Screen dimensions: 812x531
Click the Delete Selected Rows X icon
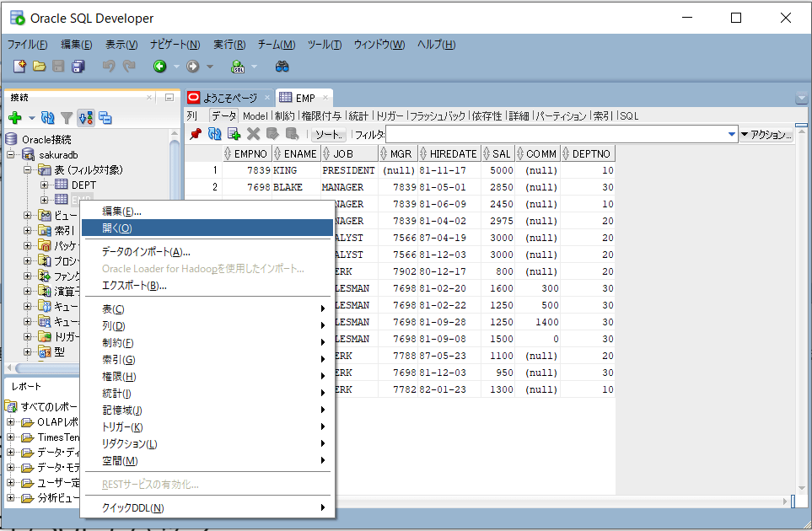tap(253, 134)
